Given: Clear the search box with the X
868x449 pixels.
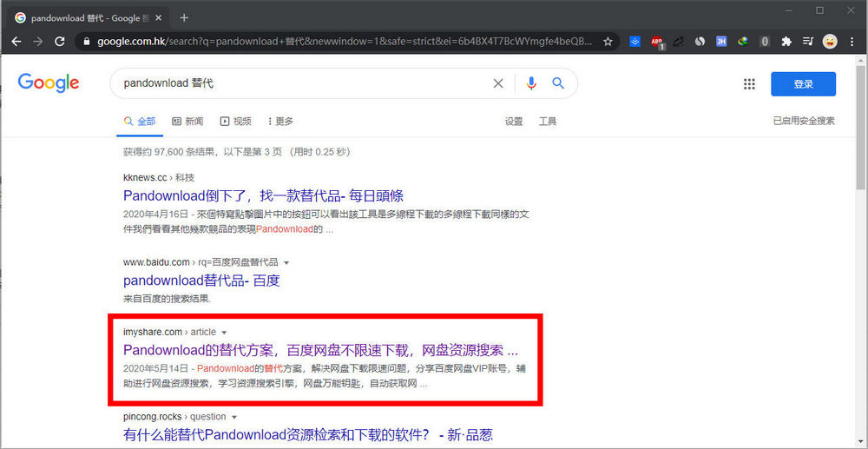Looking at the screenshot, I should pyautogui.click(x=498, y=83).
